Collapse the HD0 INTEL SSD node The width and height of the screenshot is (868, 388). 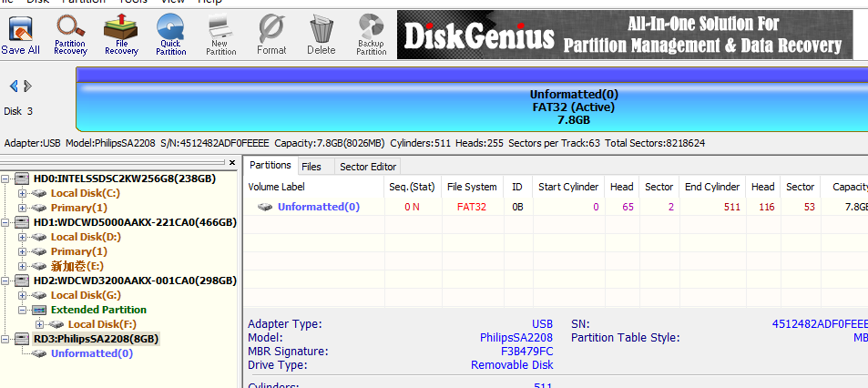point(5,179)
